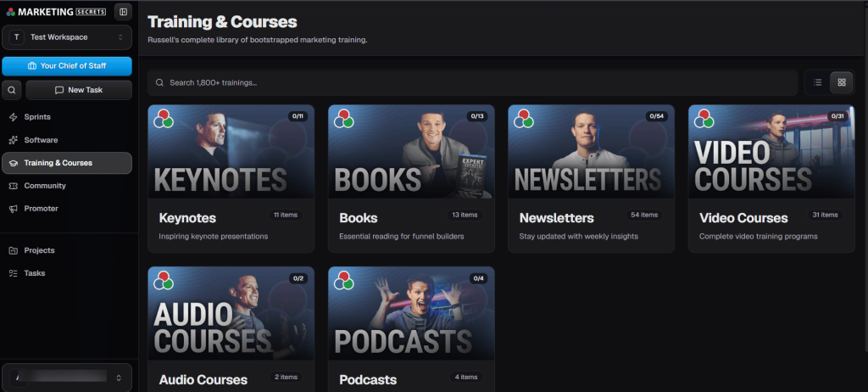
Task: Switch to grid view layout
Action: click(x=842, y=82)
